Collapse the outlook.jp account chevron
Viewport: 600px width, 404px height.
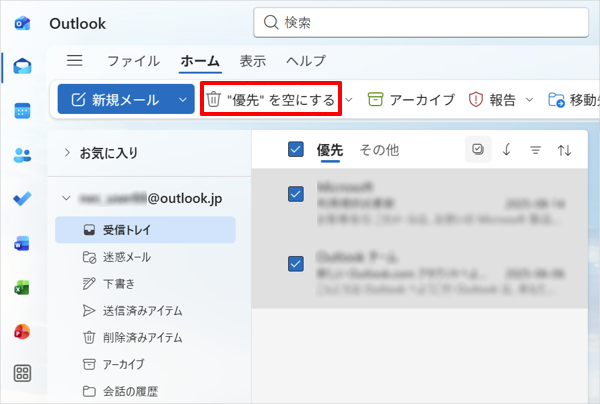click(67, 198)
